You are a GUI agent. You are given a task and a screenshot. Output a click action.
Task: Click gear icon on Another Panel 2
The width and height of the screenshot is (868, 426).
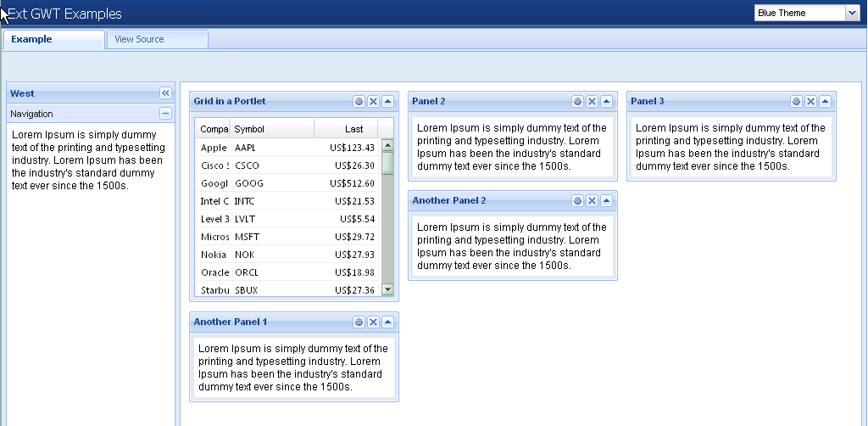(x=577, y=201)
